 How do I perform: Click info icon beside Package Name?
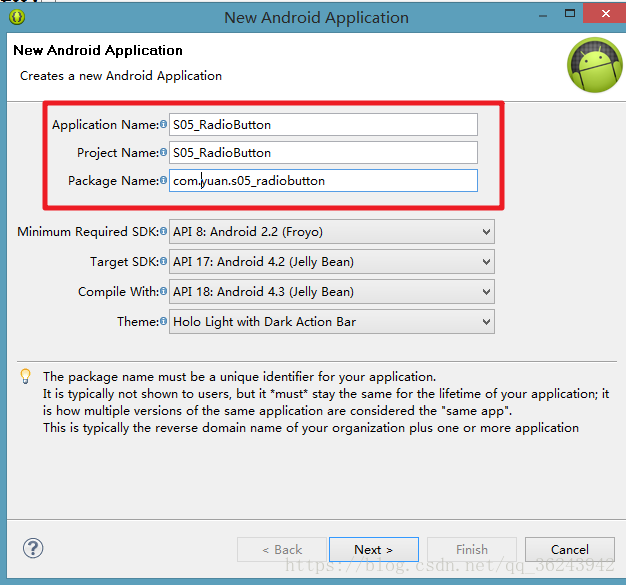pyautogui.click(x=163, y=180)
